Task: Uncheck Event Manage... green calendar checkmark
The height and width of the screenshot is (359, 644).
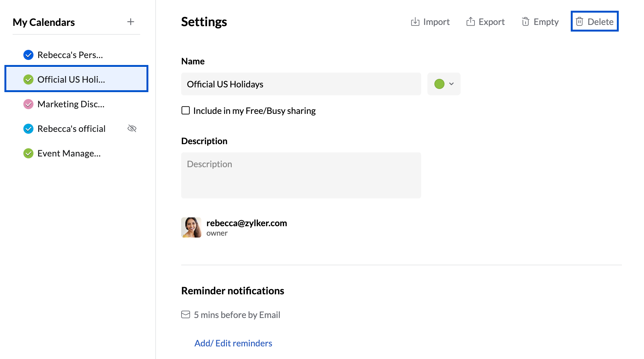Action: tap(28, 153)
